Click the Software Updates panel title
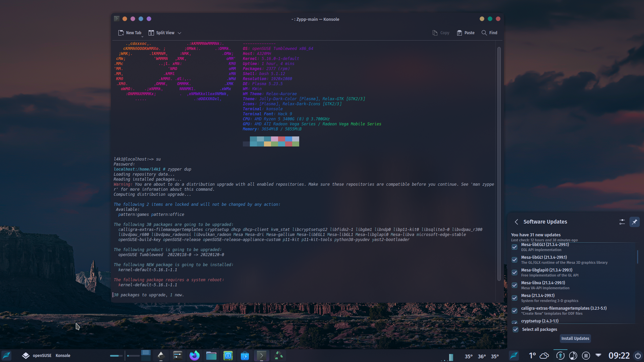This screenshot has height=362, width=644. 545,222
